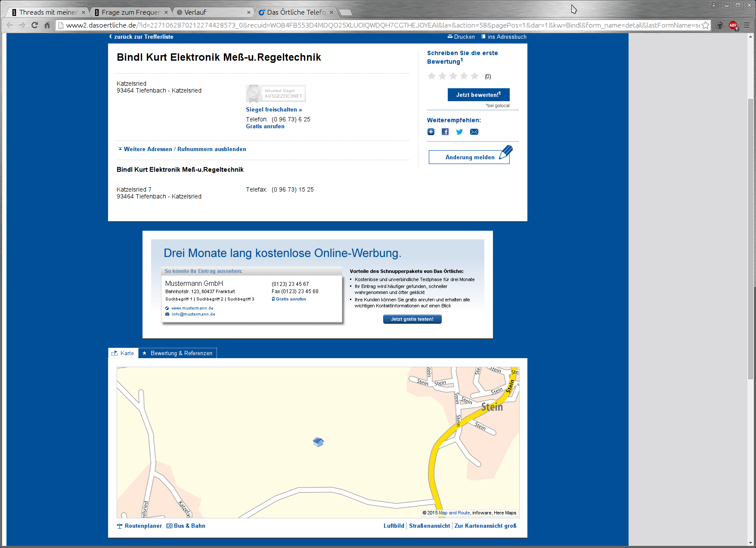
Task: Click the scrollbar up arrow
Action: (751, 37)
